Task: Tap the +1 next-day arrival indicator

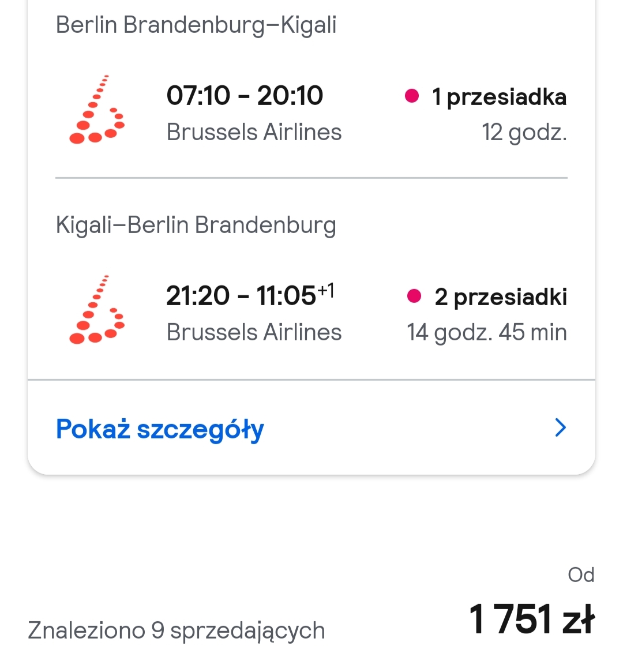Action: click(326, 291)
